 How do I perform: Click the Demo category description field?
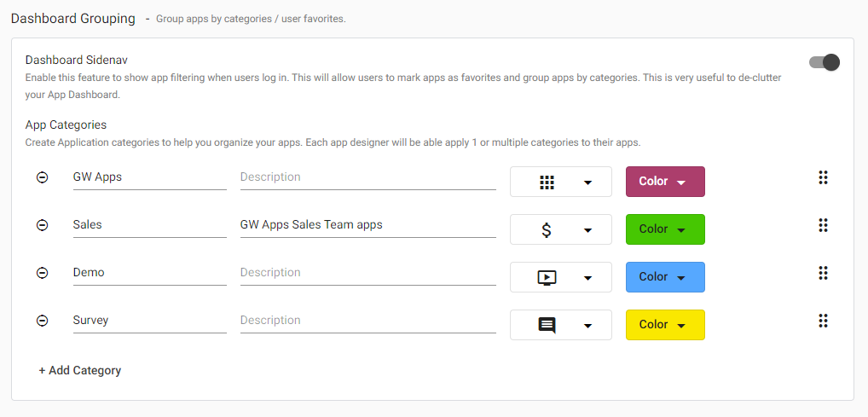click(367, 273)
